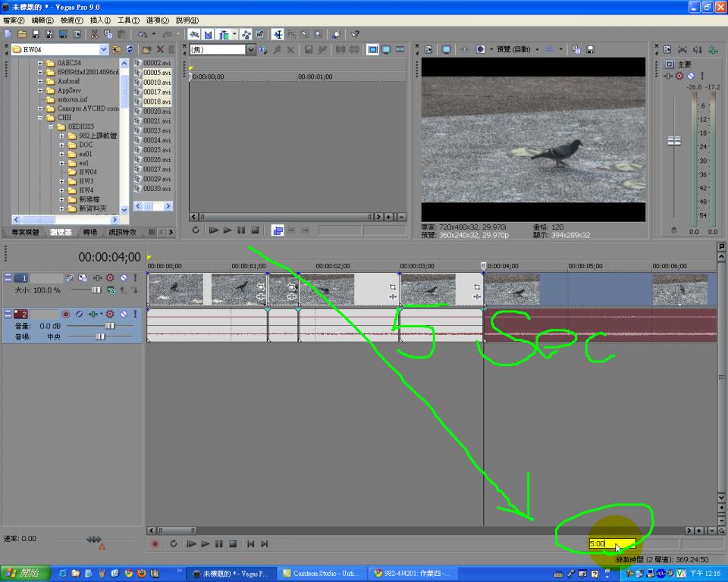Click the explorer refresh icon

tap(130, 49)
